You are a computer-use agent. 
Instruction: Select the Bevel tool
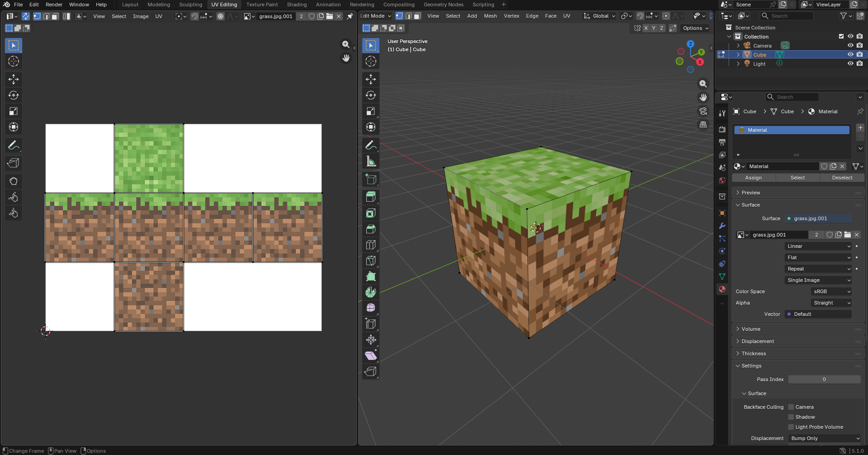pos(371,229)
